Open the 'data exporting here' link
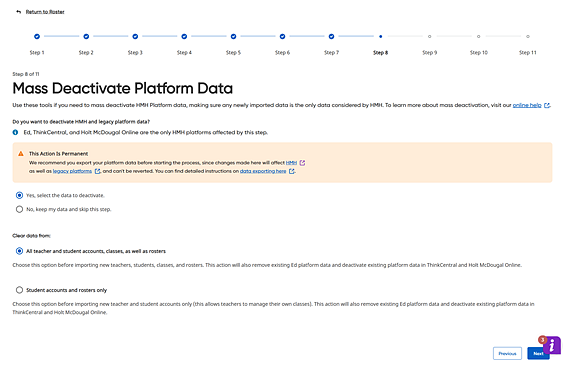 (263, 171)
